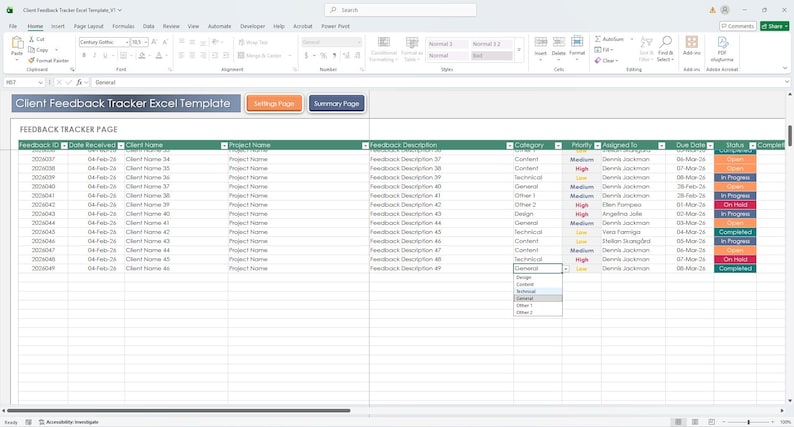Click the Copy icon in Clipboard group

[31, 50]
